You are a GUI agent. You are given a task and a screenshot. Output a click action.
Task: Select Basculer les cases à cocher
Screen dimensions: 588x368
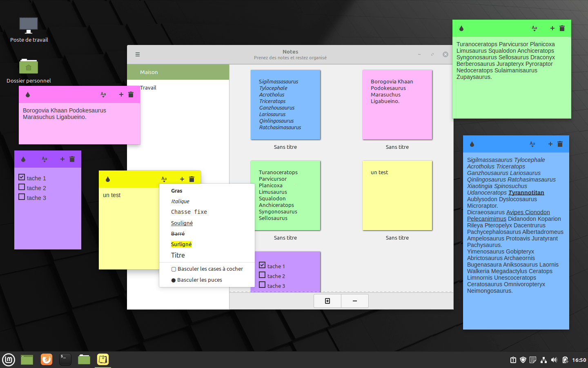click(x=207, y=269)
